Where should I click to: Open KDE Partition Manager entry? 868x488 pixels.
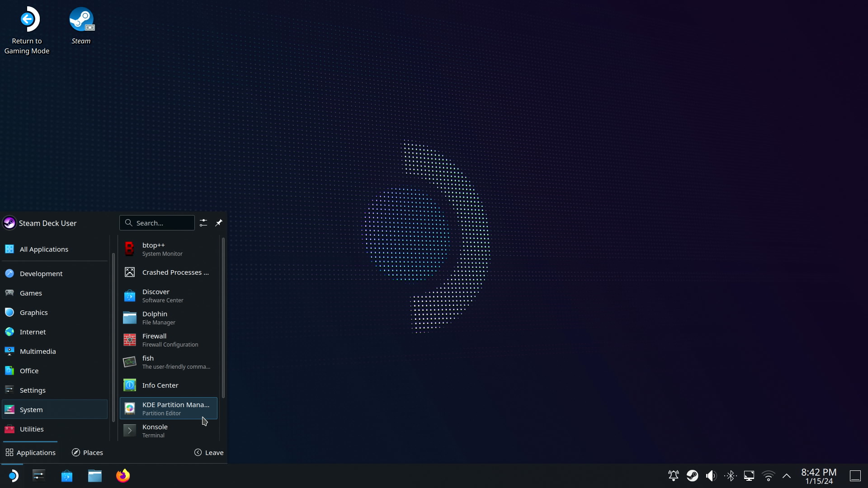168,408
